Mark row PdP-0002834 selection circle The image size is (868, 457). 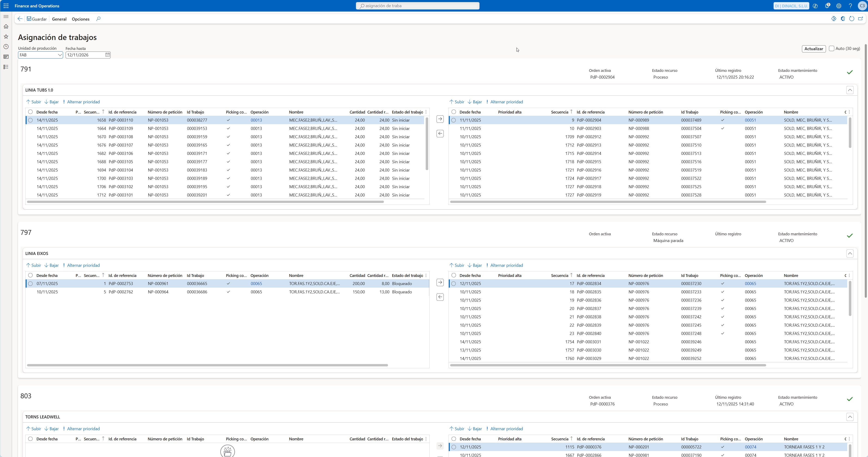coord(454,284)
